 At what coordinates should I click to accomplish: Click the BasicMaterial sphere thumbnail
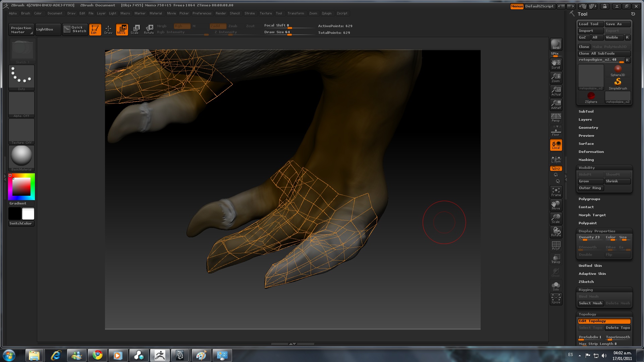[x=21, y=156]
